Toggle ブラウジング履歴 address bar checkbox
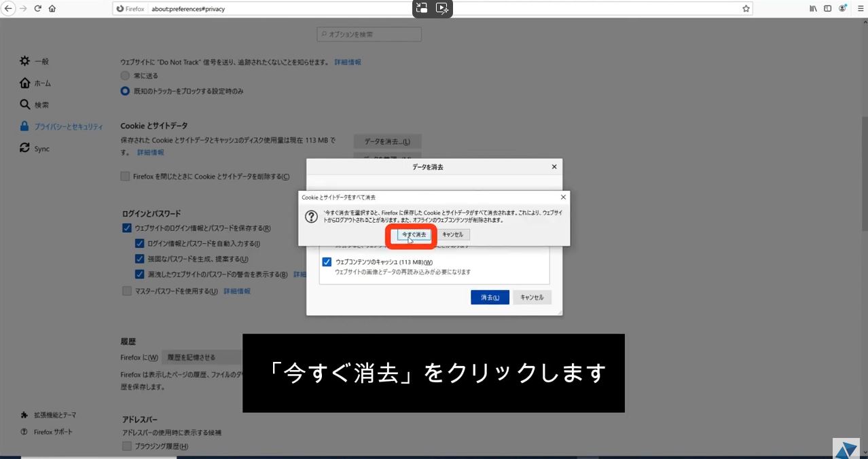Viewport: 868px width, 459px height. [x=127, y=446]
